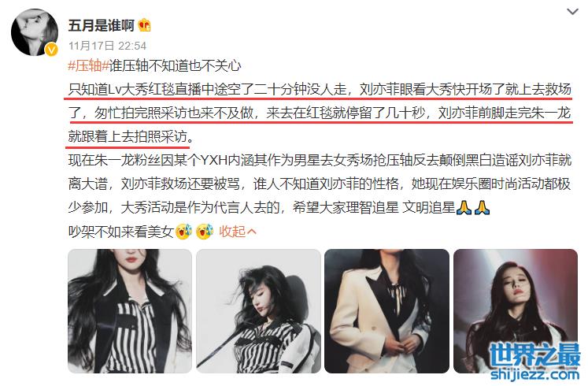
Task: Open the third thumbnail with white blazer
Action: point(386,311)
